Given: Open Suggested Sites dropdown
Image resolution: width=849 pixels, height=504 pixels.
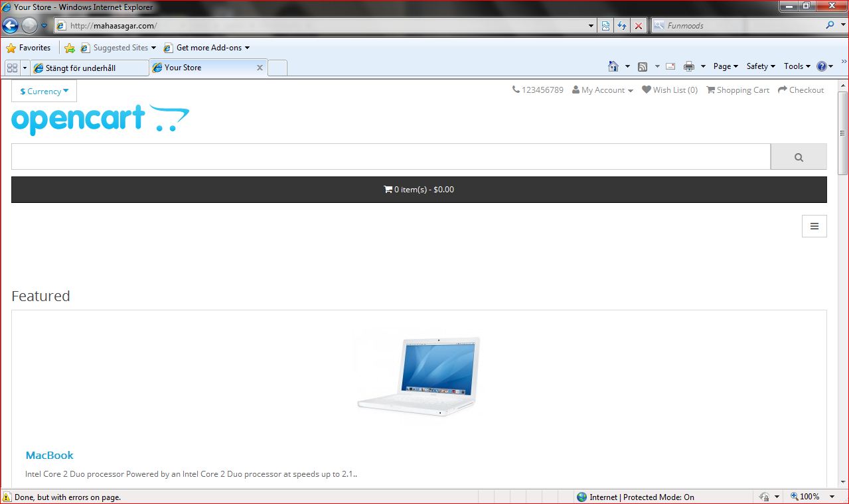Looking at the screenshot, I should pyautogui.click(x=118, y=48).
